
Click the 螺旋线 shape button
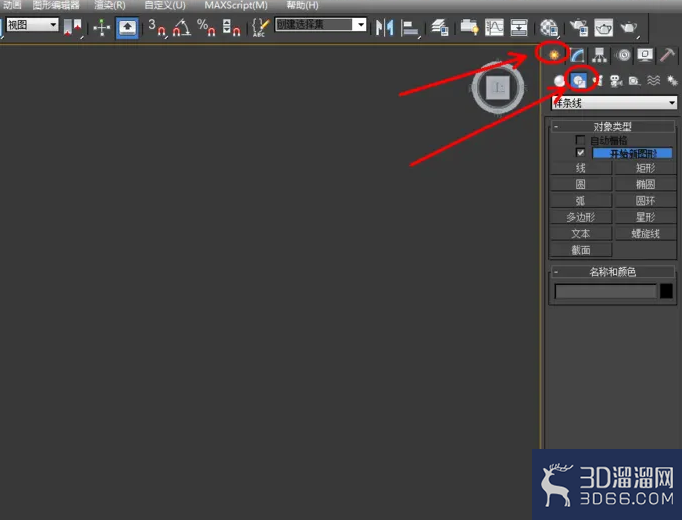(x=645, y=233)
